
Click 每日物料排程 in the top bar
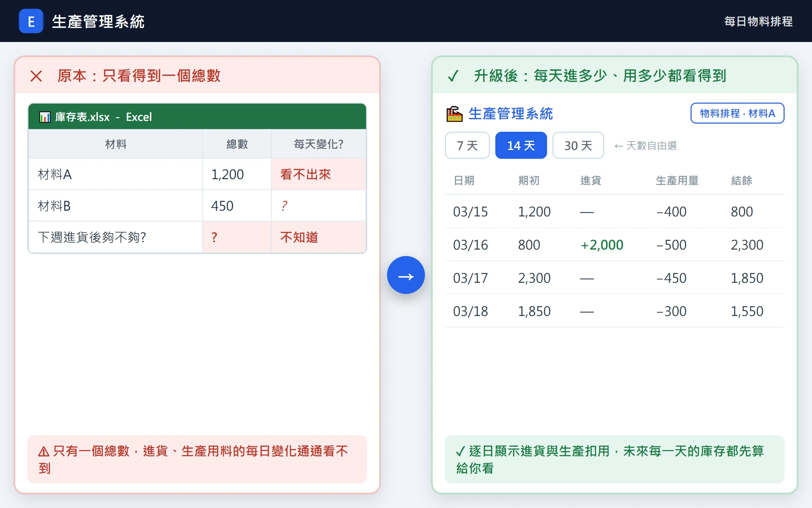pyautogui.click(x=758, y=21)
